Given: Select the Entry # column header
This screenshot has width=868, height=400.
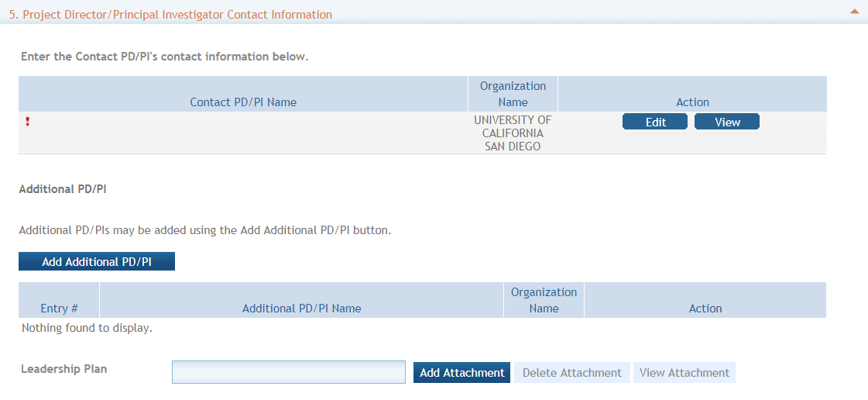Looking at the screenshot, I should (59, 308).
